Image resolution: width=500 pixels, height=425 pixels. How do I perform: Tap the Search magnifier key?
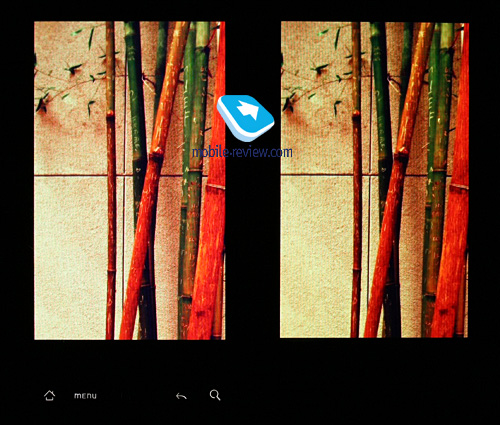coord(215,395)
